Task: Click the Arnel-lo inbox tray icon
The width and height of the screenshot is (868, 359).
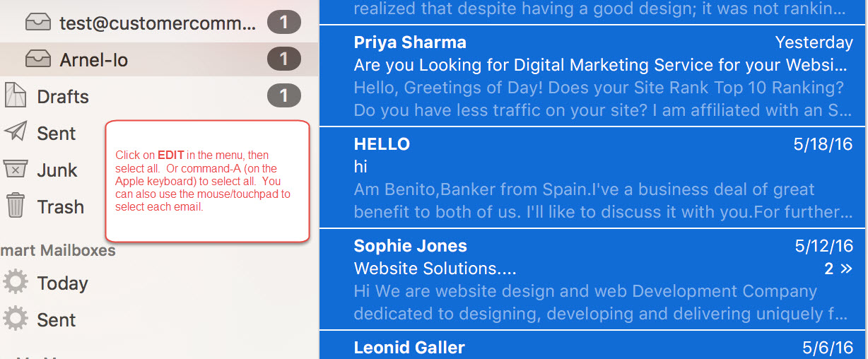Action: 37,59
